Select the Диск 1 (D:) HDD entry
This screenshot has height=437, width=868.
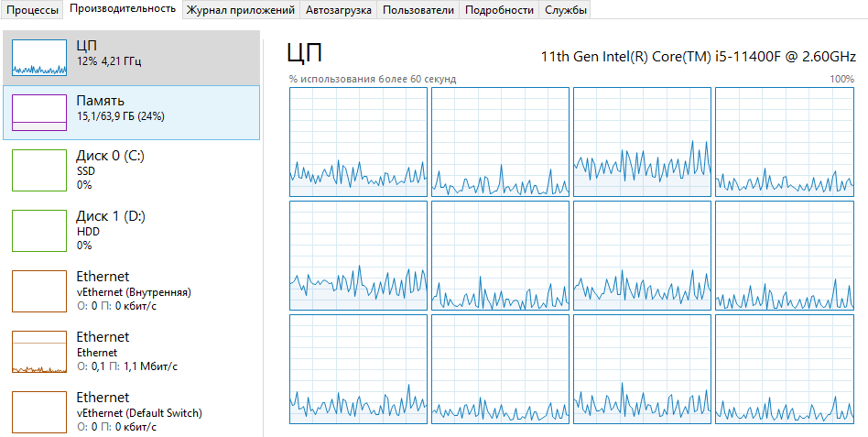click(131, 230)
